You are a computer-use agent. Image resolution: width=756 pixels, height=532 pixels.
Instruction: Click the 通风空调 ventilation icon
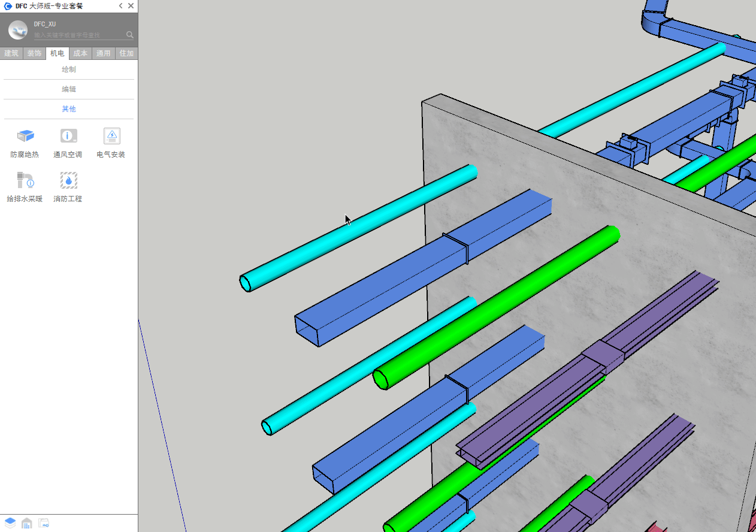[x=68, y=137]
